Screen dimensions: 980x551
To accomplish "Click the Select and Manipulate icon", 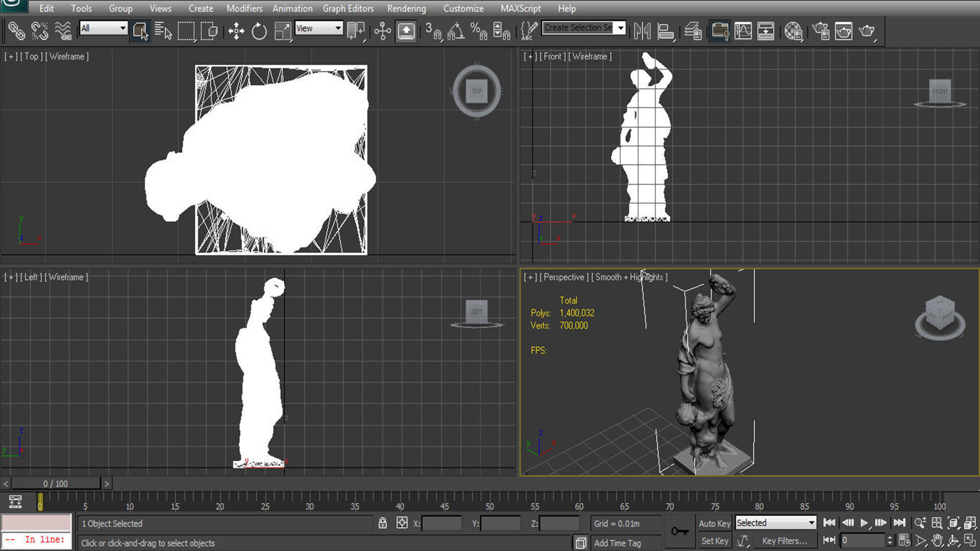I will [382, 31].
